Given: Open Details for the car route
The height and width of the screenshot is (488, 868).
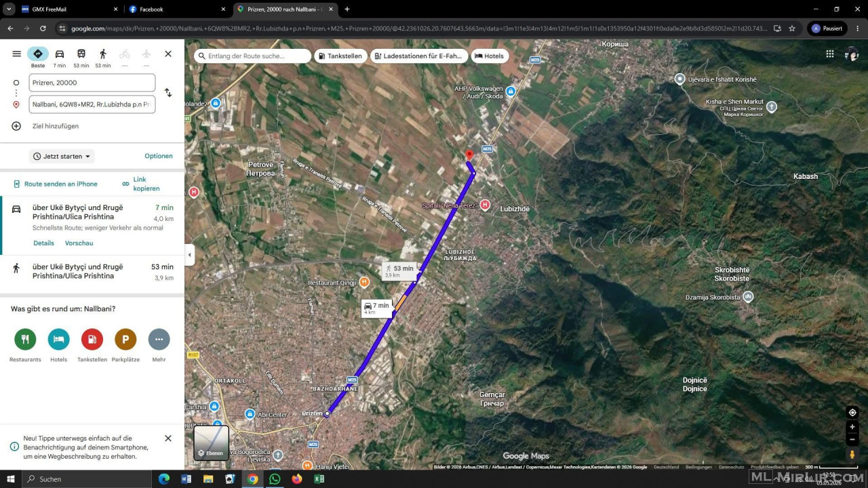Looking at the screenshot, I should pos(43,243).
